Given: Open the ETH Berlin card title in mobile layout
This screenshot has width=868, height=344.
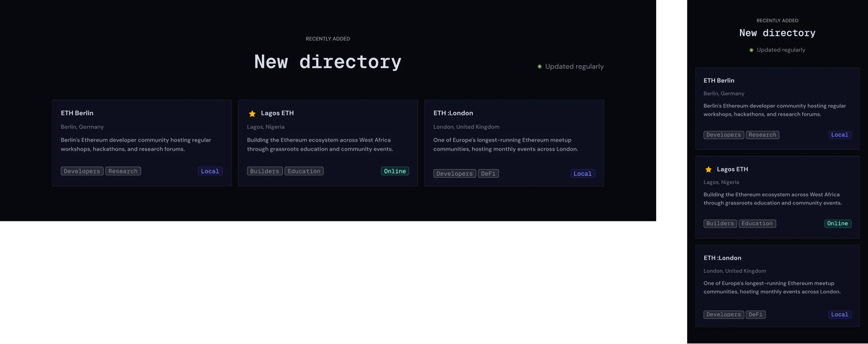Looking at the screenshot, I should pyautogui.click(x=719, y=80).
